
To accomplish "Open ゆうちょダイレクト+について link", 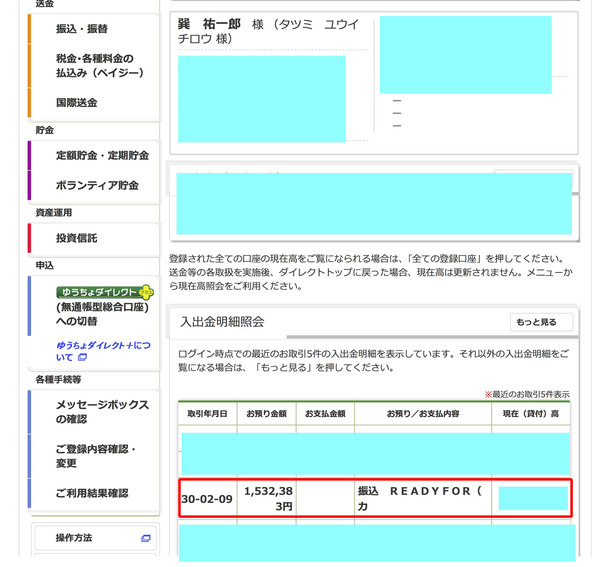I will (x=100, y=350).
